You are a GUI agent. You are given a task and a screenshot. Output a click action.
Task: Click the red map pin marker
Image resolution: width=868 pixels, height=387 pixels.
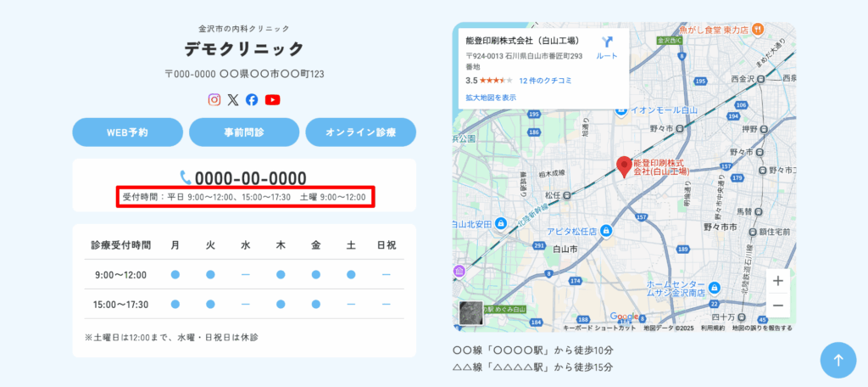tap(624, 166)
